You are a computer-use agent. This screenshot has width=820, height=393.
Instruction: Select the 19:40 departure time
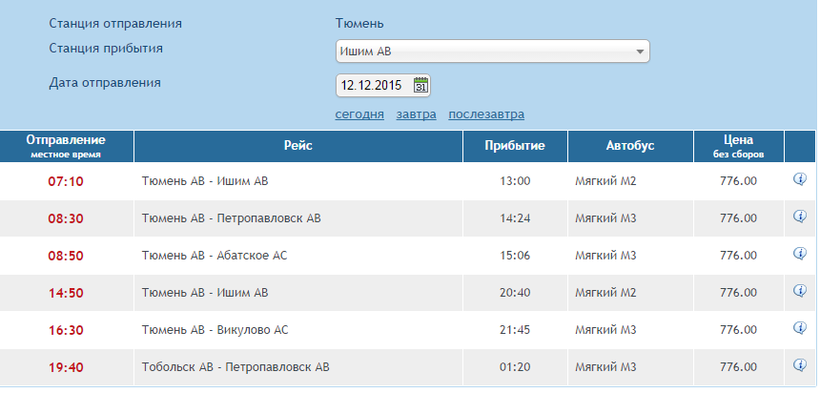click(66, 368)
